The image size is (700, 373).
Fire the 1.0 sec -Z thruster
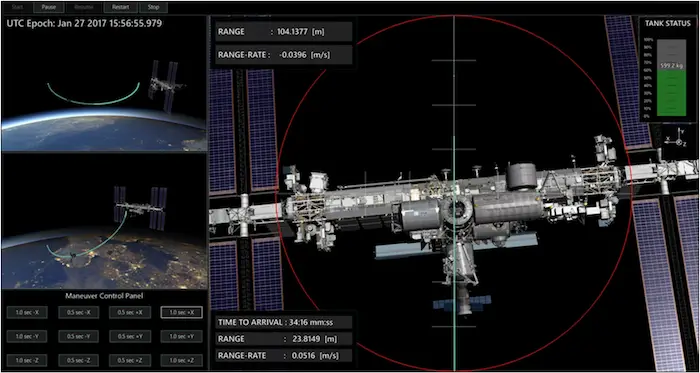click(x=27, y=361)
